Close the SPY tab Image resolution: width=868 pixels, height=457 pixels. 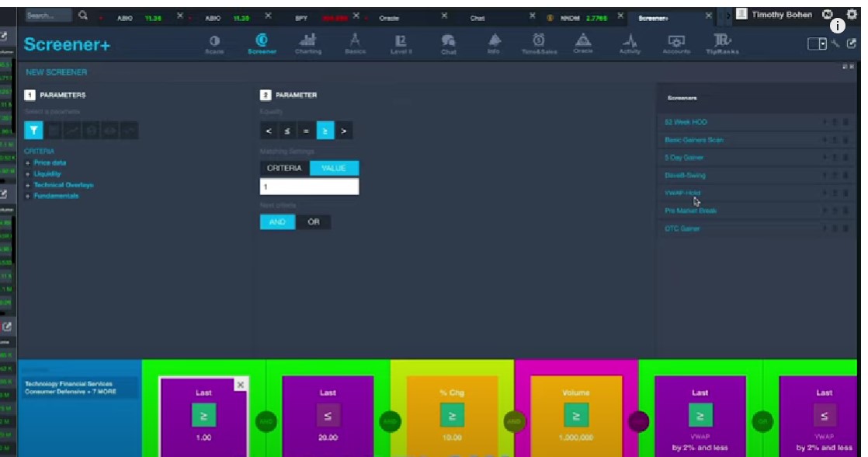tap(356, 16)
